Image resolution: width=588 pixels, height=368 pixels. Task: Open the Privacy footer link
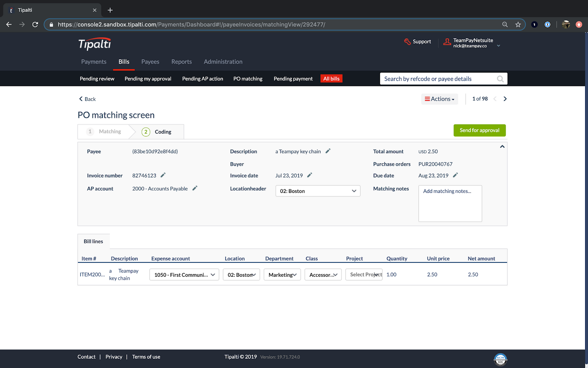coord(114,357)
